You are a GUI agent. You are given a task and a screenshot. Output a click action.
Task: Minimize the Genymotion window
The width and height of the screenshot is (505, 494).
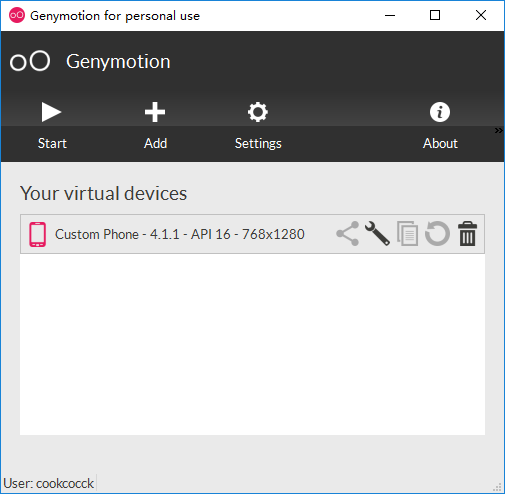pos(390,15)
